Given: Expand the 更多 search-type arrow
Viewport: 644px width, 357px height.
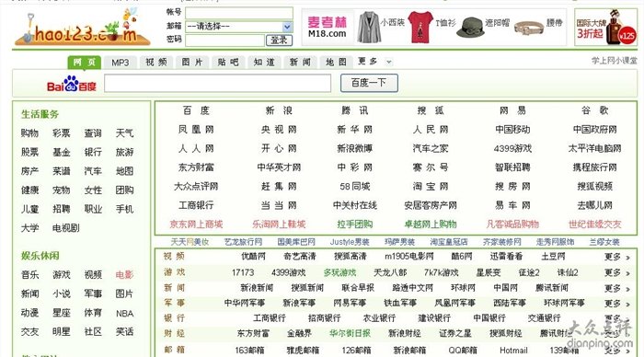Looking at the screenshot, I should click(x=388, y=62).
